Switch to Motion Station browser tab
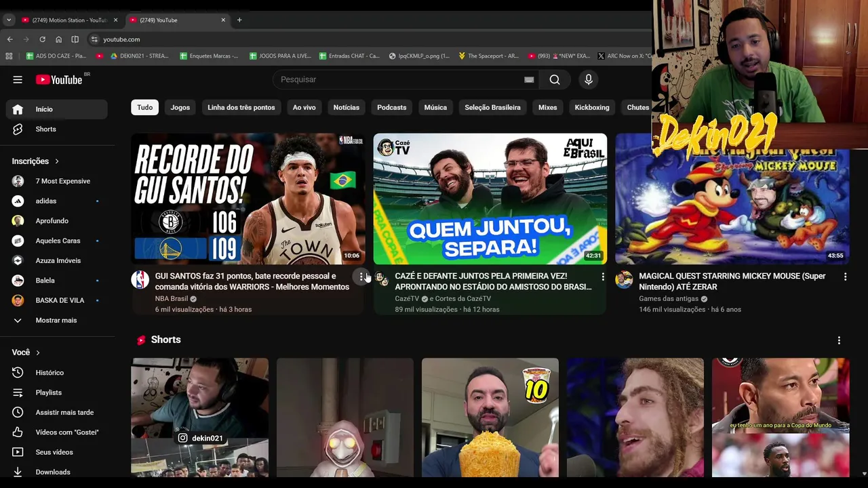Screen dimensions: 868x488 tap(69, 20)
